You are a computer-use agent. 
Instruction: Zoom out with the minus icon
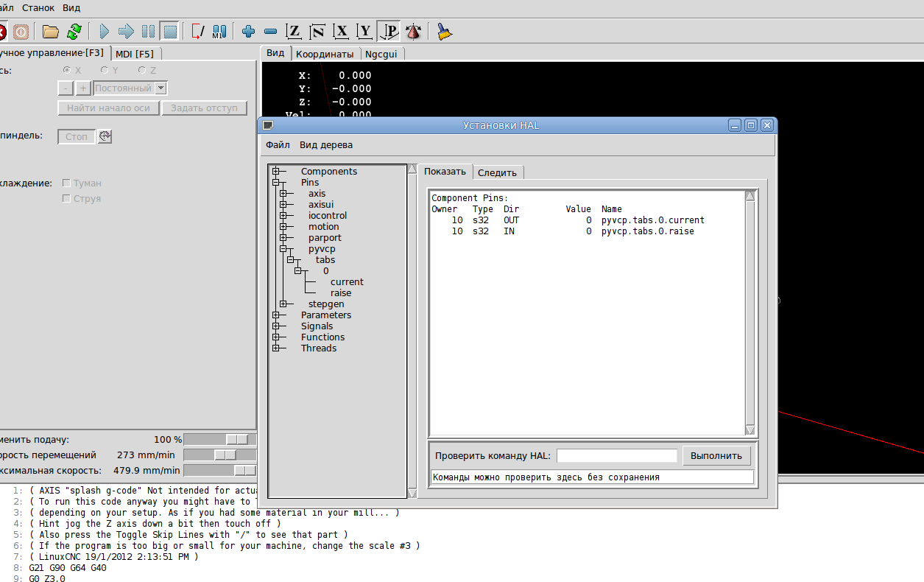[x=270, y=31]
